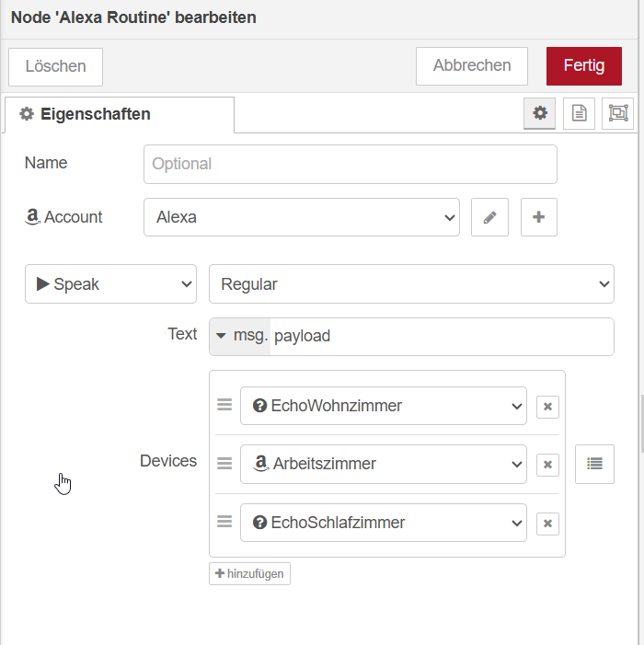Click drag handle of EchoSchlafzimmer row
The image size is (644, 645).
coord(224,522)
